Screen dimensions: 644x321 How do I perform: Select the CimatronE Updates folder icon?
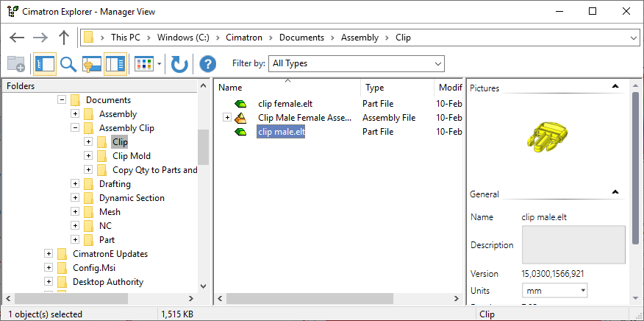pos(62,254)
